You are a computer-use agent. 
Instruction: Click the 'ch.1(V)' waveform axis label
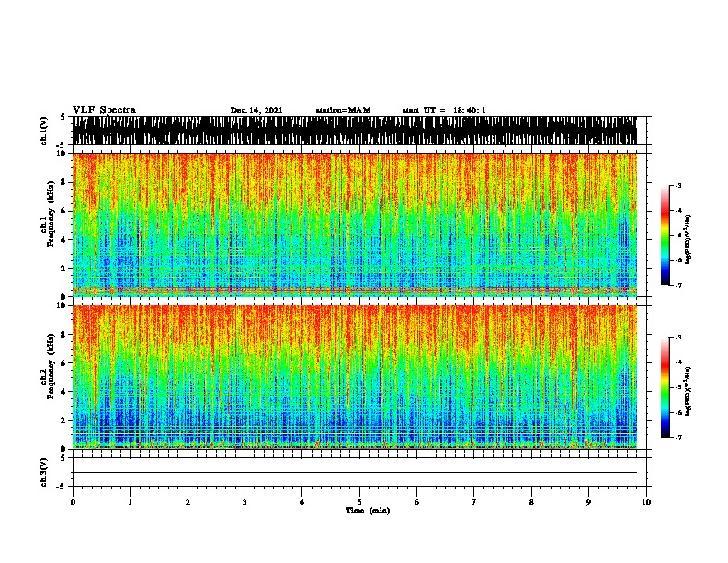[x=44, y=131]
